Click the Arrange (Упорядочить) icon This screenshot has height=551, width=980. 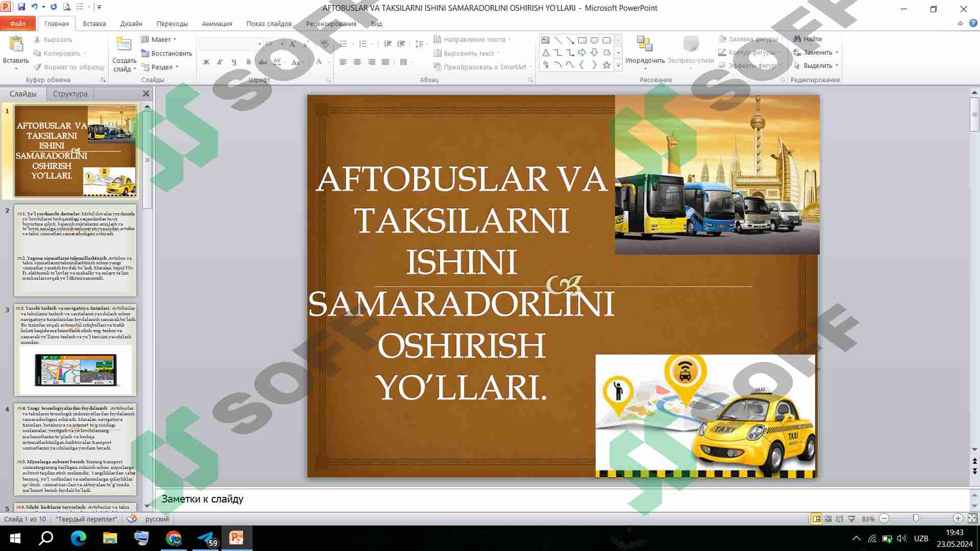pos(645,44)
